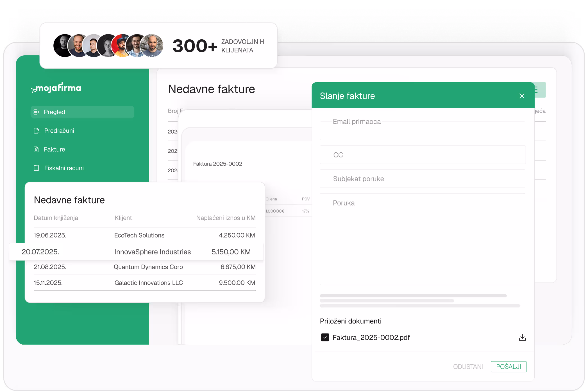
Task: Click the Predračuni document icon
Action: [x=36, y=131]
